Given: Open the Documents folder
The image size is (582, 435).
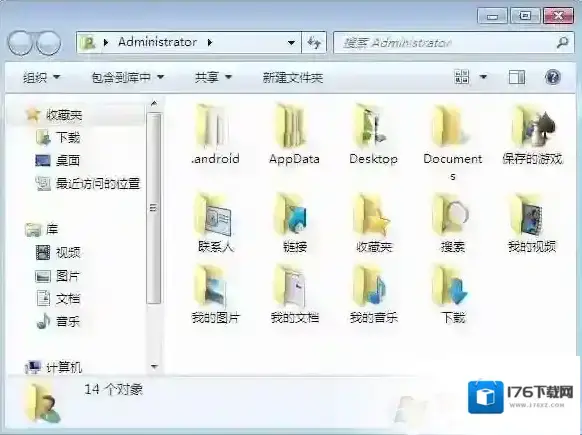Looking at the screenshot, I should click(x=452, y=143).
